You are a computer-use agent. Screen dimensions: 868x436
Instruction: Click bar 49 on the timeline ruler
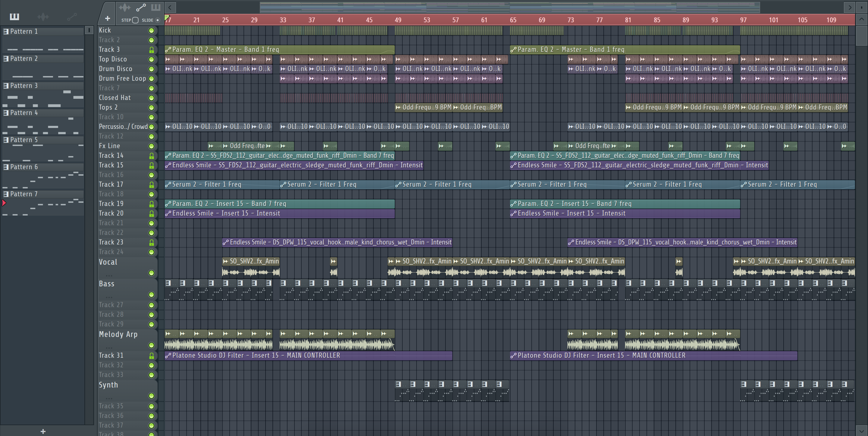(398, 20)
